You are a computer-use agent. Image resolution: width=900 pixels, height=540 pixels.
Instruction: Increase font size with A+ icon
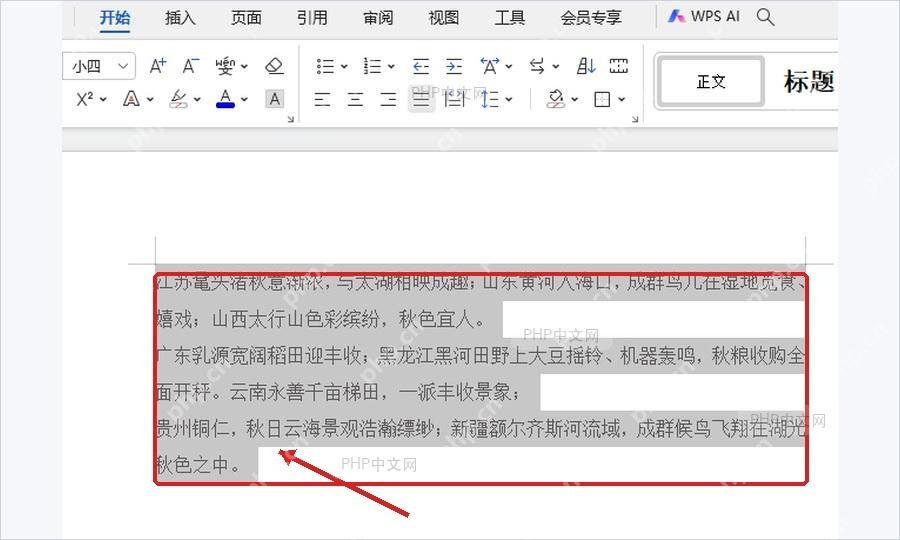point(157,66)
